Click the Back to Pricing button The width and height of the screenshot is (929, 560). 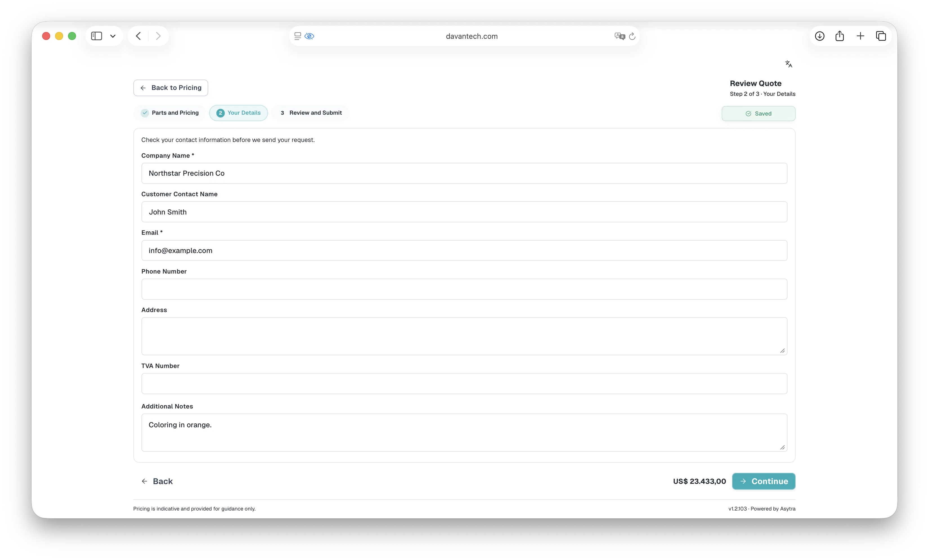point(171,88)
